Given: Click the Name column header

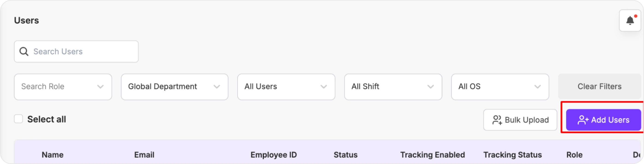Looking at the screenshot, I should [x=52, y=155].
